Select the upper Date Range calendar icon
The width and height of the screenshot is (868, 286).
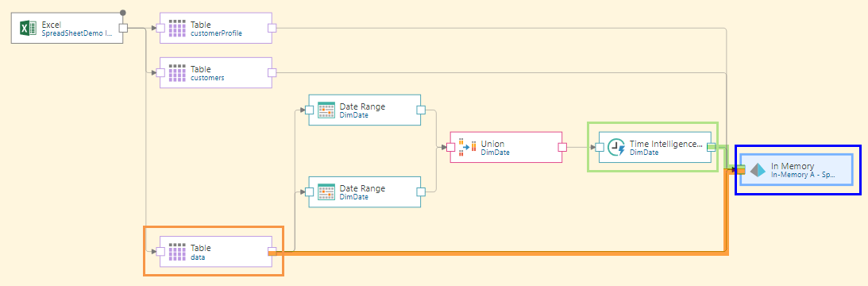click(326, 110)
